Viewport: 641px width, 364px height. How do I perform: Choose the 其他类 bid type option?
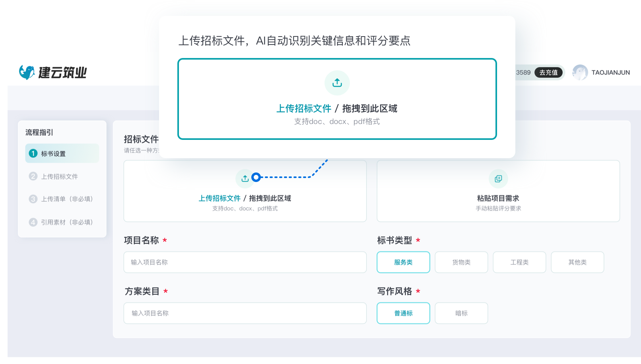[577, 262]
